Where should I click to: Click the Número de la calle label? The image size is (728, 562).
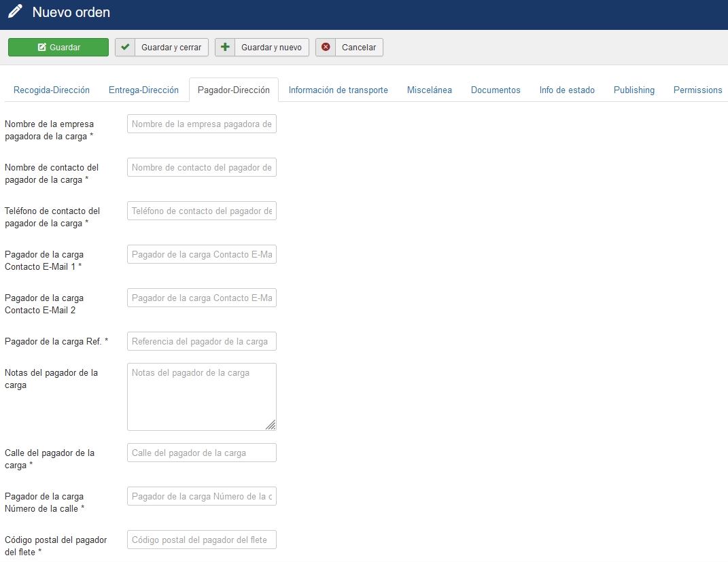pyautogui.click(x=45, y=503)
